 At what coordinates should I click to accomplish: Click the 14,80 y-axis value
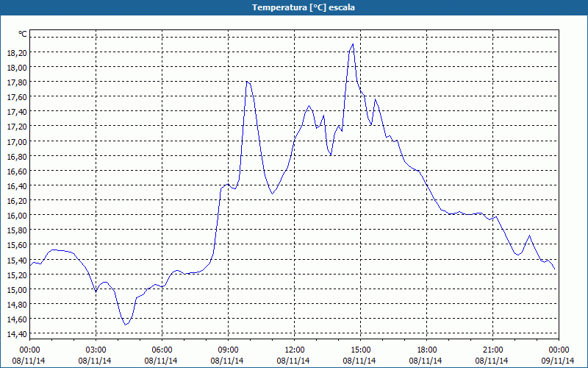17,305
